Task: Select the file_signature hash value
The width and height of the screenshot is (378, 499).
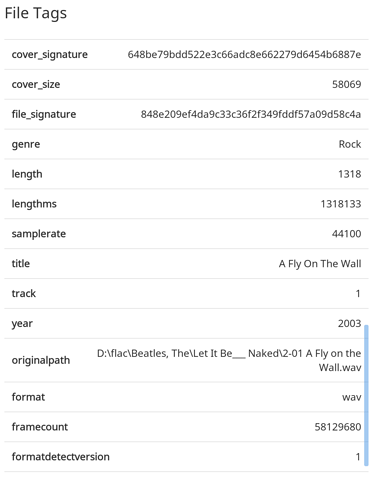Action: coord(251,114)
